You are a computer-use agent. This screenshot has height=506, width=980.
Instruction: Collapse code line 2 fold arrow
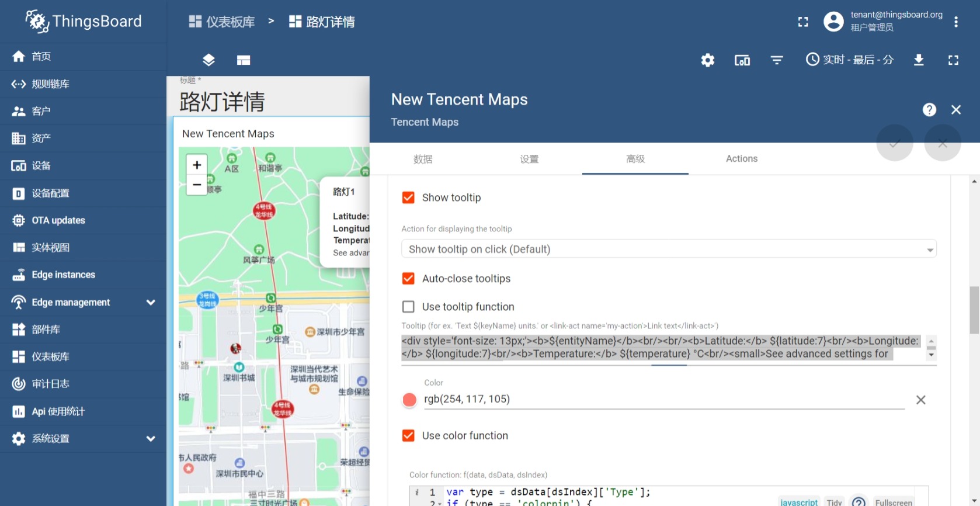click(440, 503)
